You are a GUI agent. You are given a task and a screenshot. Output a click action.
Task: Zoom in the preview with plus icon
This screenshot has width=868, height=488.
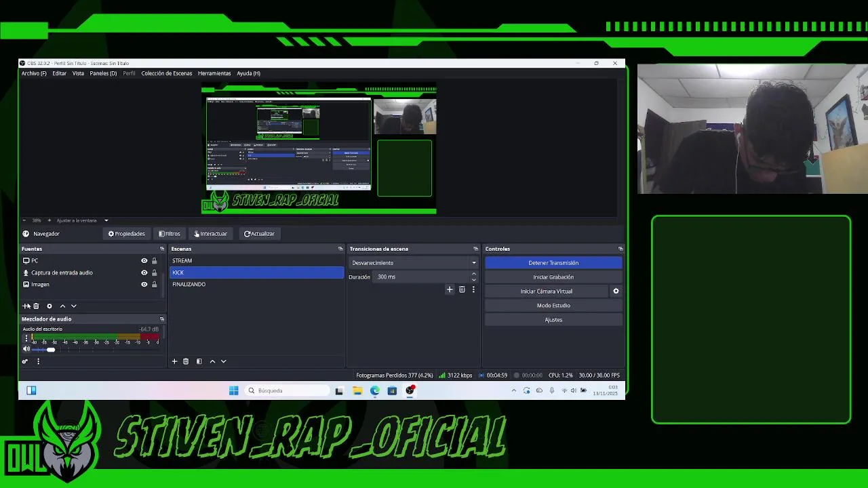[49, 220]
